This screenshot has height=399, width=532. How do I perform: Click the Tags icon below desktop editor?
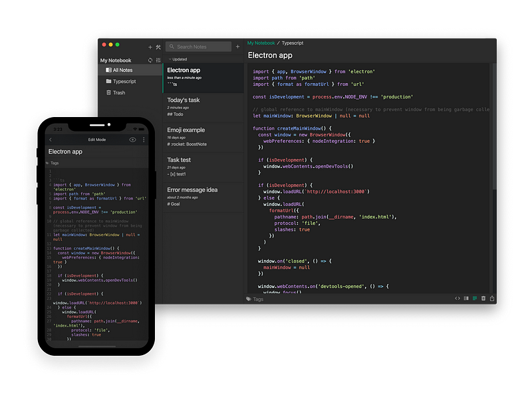tap(249, 299)
